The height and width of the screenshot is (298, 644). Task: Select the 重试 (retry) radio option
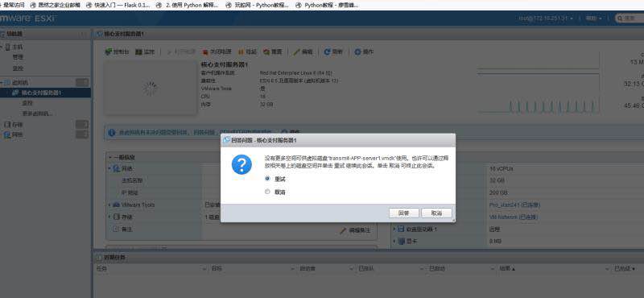click(268, 179)
